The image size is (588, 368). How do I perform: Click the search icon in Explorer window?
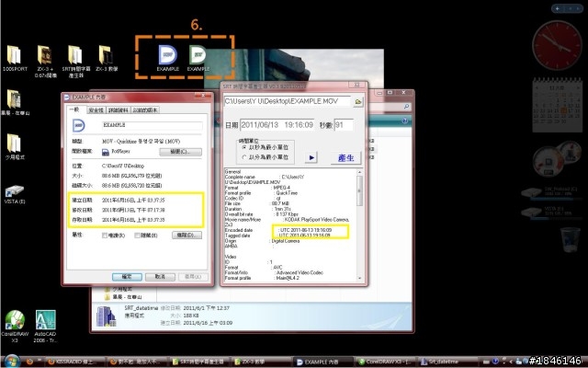click(406, 107)
